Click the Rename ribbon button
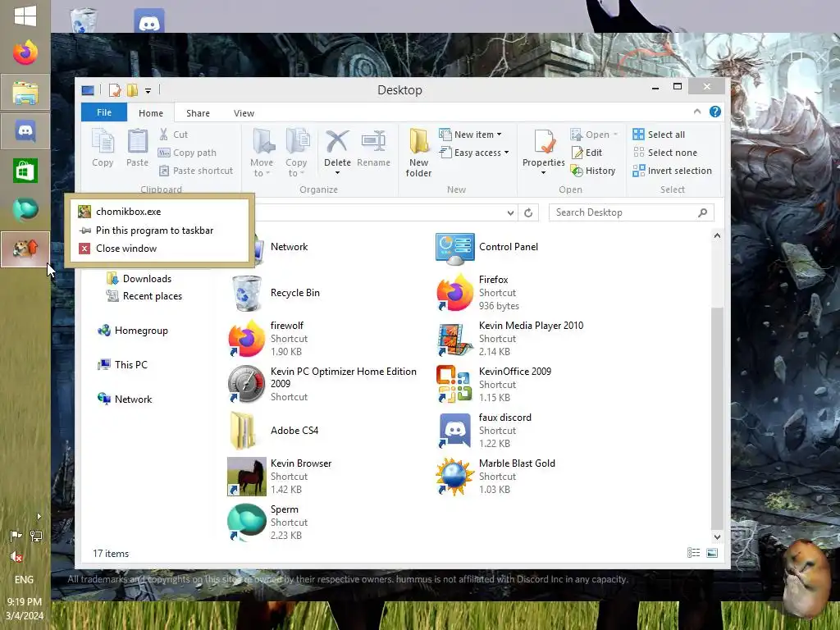Viewport: 840px width, 630px height. click(x=373, y=149)
